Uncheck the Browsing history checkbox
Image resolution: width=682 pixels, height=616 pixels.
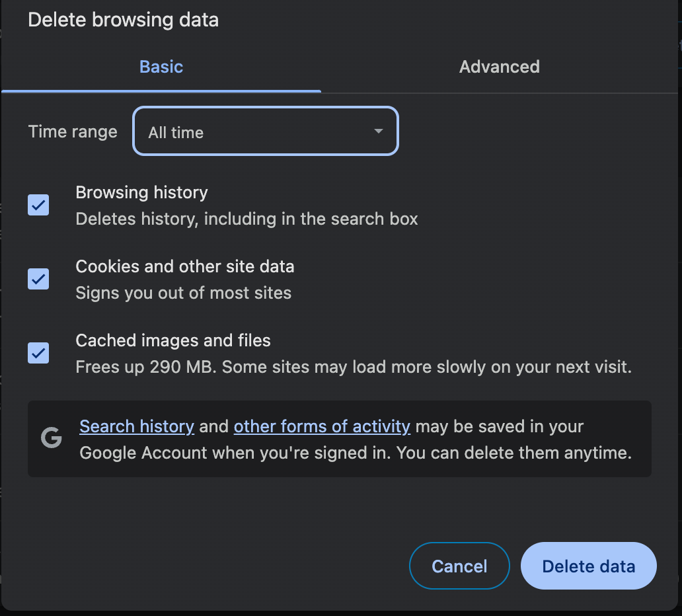click(x=38, y=205)
